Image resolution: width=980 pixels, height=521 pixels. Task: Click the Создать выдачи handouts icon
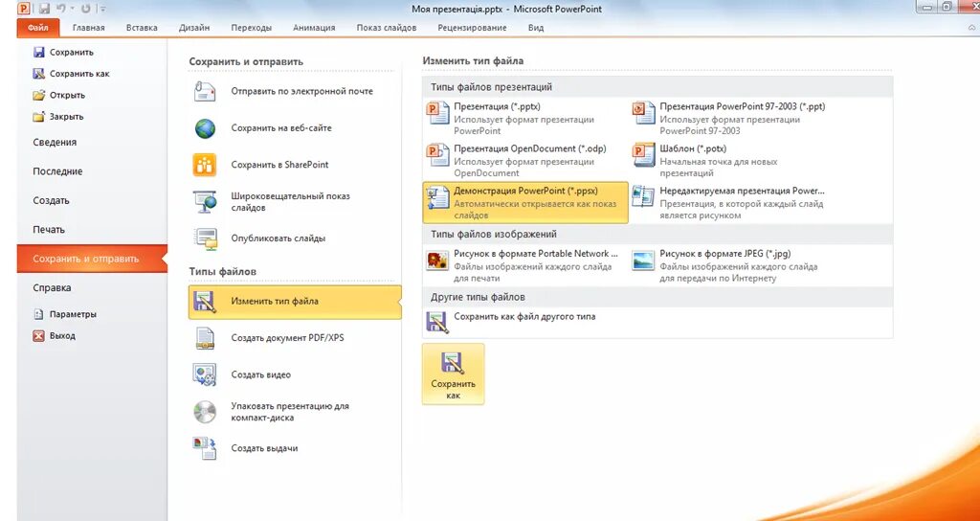click(x=205, y=448)
